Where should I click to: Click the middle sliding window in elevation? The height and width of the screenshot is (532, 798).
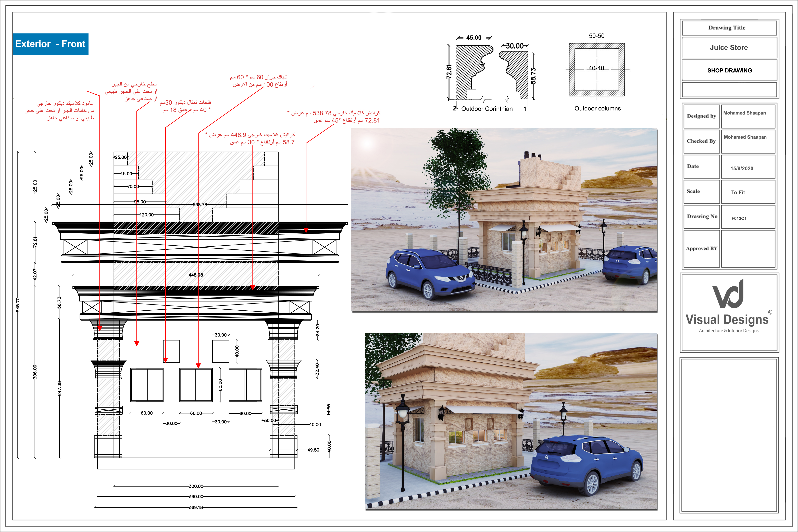196,385
